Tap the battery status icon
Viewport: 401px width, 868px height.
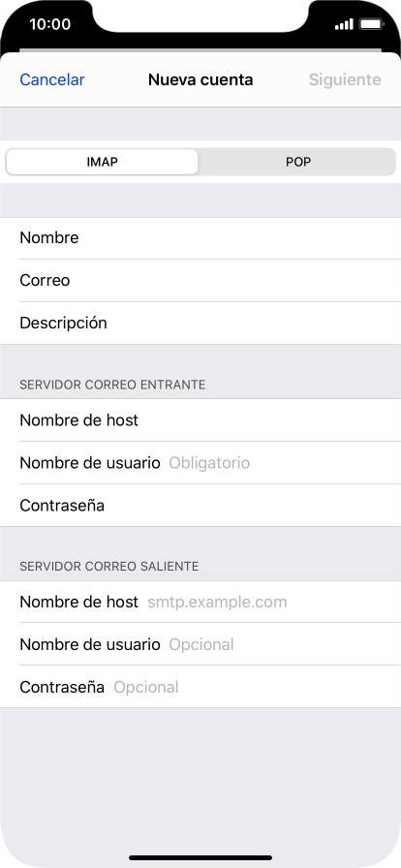pos(371,24)
